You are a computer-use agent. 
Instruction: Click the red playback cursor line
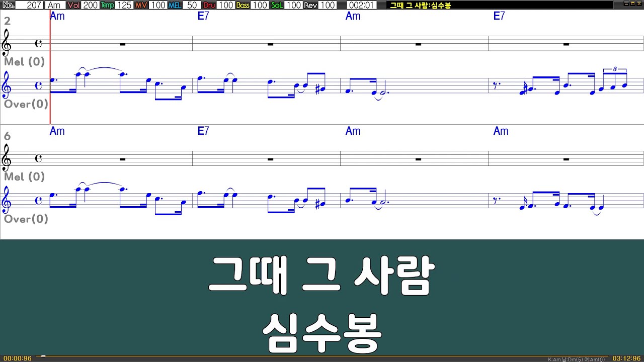[x=50, y=67]
